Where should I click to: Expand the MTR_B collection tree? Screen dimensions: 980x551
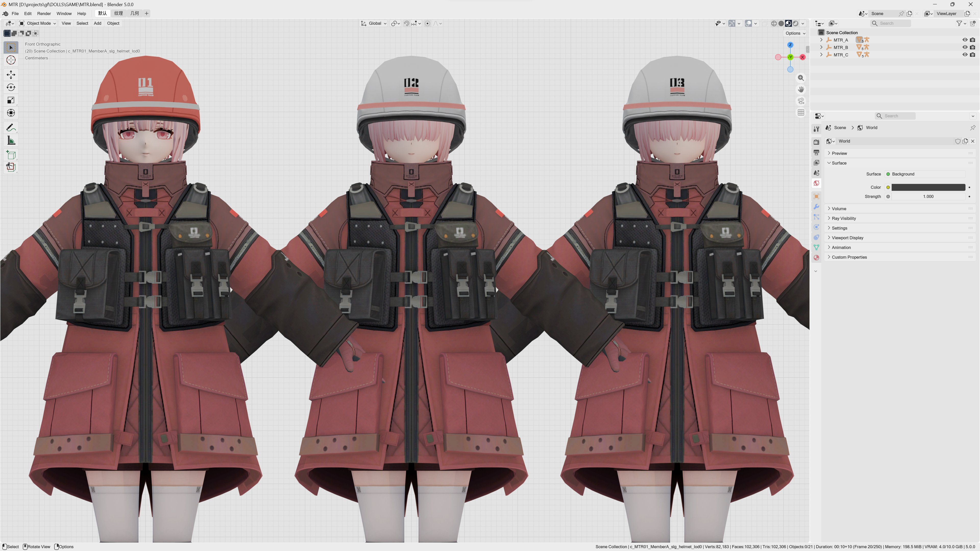point(821,47)
